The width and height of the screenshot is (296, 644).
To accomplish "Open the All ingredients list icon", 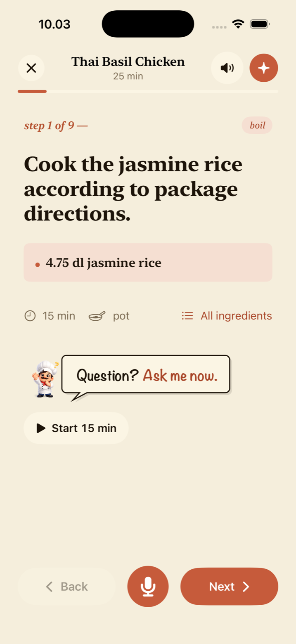I will click(x=187, y=316).
